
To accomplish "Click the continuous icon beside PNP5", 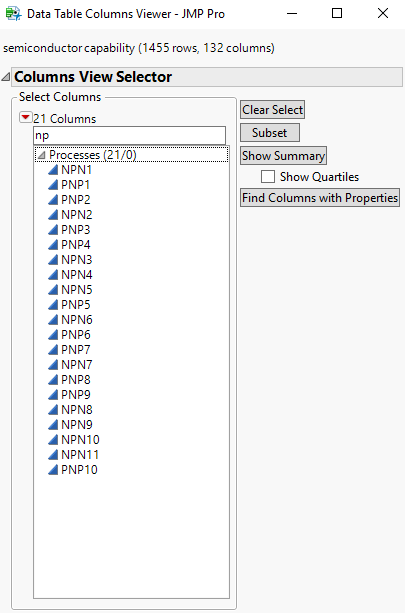I will pos(53,305).
